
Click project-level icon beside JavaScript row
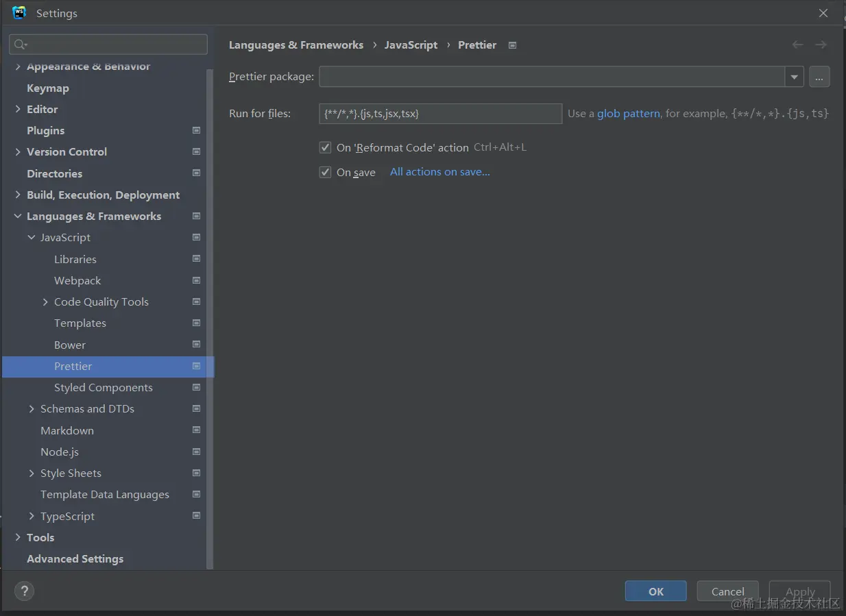tap(197, 237)
